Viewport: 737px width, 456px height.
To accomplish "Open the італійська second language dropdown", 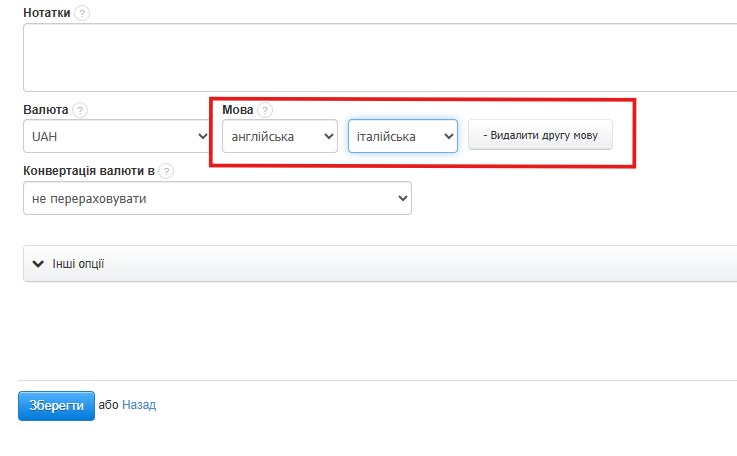I will point(402,136).
